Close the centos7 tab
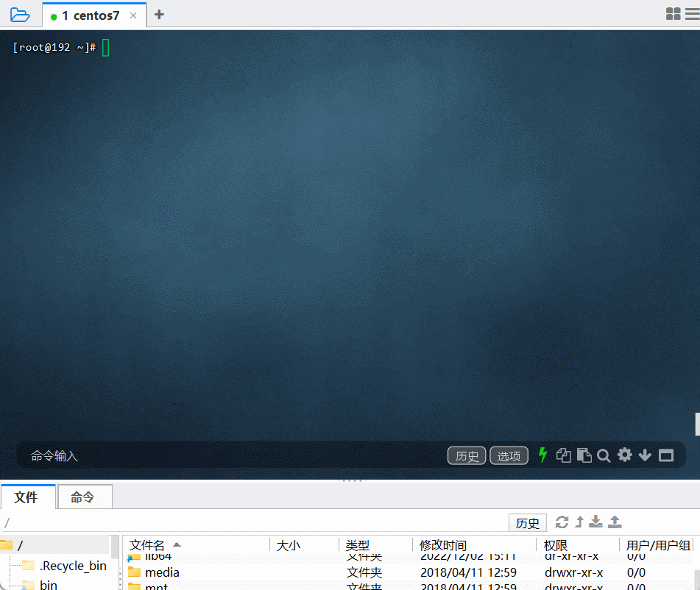The image size is (700, 590). pyautogui.click(x=133, y=15)
